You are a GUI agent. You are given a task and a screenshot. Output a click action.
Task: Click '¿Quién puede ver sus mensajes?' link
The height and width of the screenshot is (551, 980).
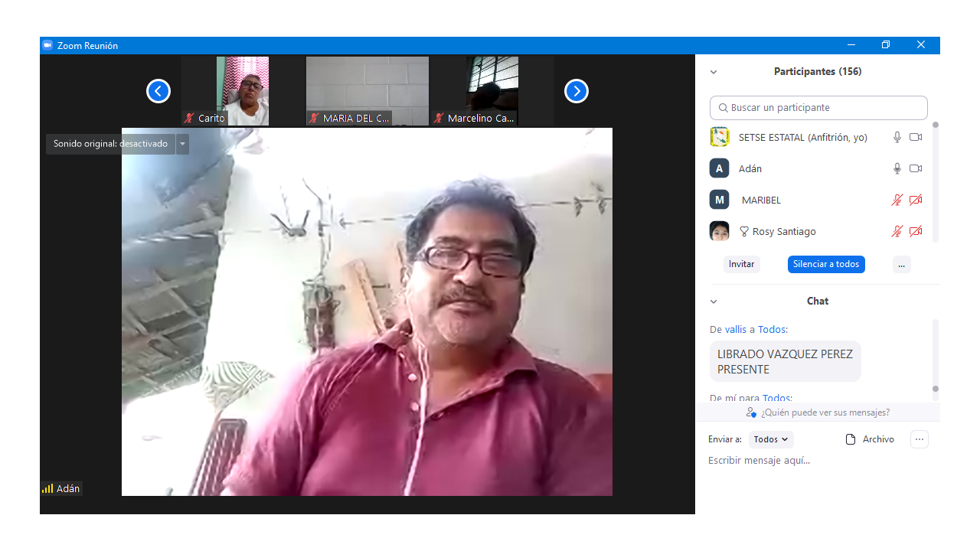(x=825, y=412)
